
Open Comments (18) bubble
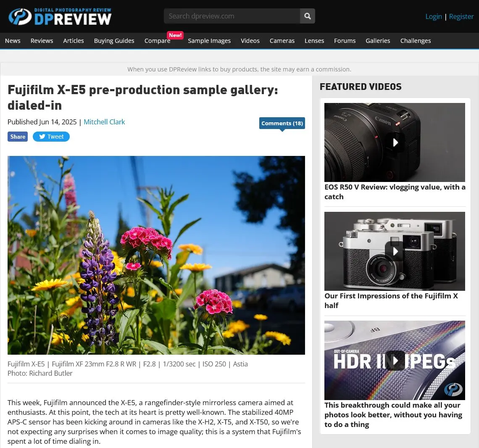282,123
